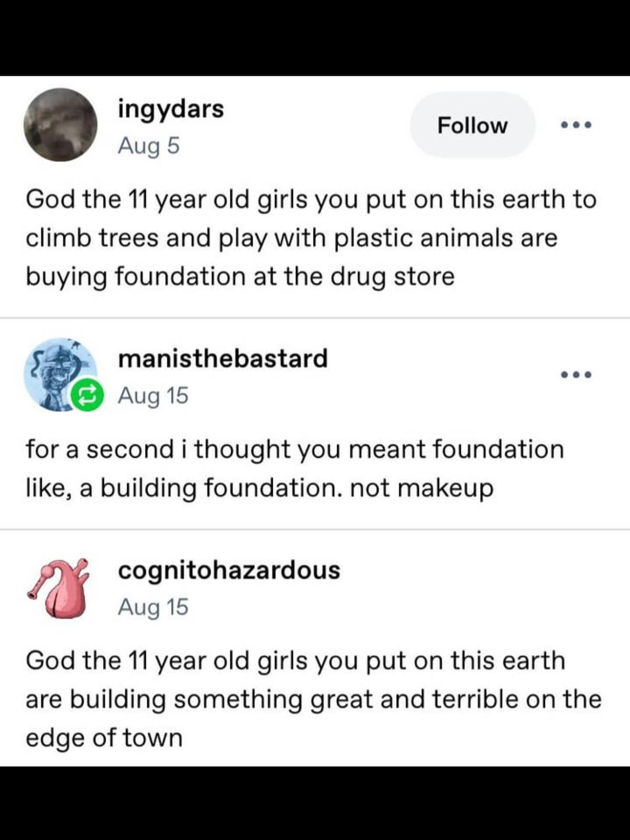Visit the manisthebastard username link

[x=223, y=358]
